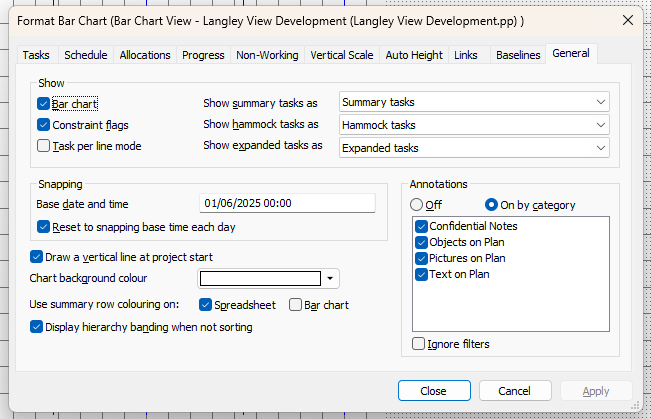Viewport: 651px width, 419px height.
Task: Open the Show expanded tasks as dropdown
Action: (x=474, y=148)
